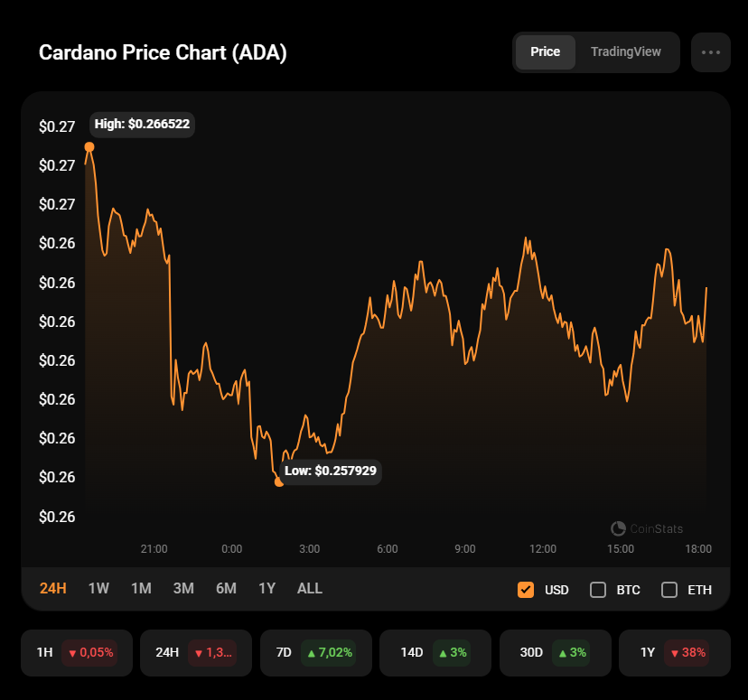This screenshot has height=700, width=748.
Task: Enable the BTC currency checkbox
Action: (598, 590)
